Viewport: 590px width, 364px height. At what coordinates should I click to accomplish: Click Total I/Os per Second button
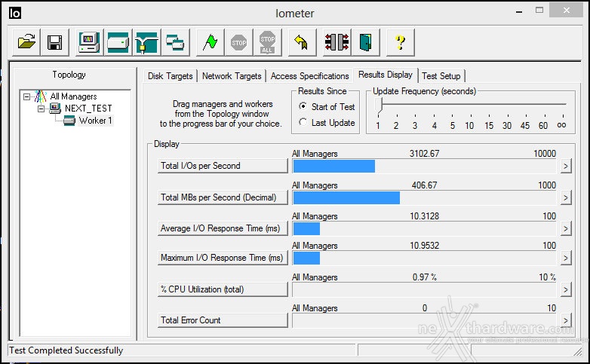(223, 166)
